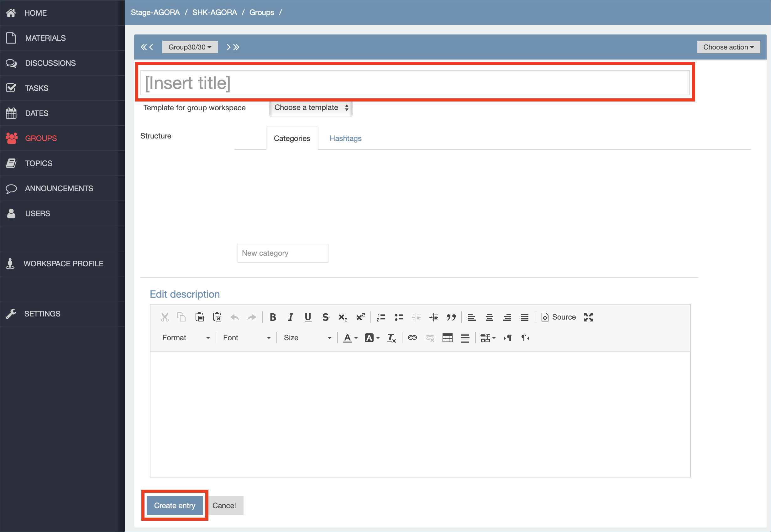
Task: Set text direction right to left
Action: (525, 338)
